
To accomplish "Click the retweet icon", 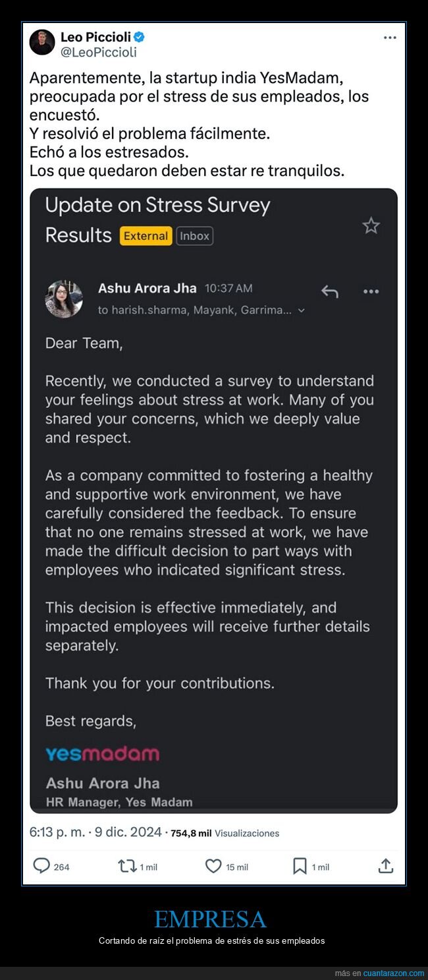I will pyautogui.click(x=126, y=866).
